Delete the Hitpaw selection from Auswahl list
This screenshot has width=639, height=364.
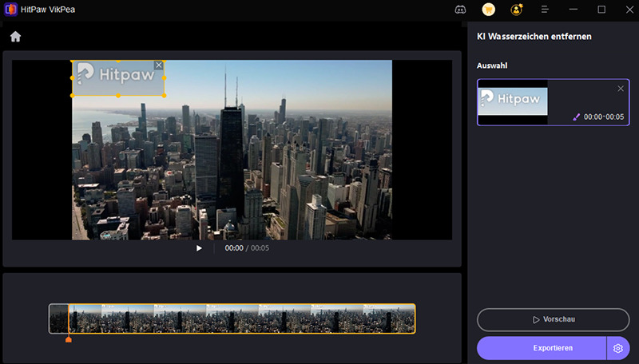point(621,89)
